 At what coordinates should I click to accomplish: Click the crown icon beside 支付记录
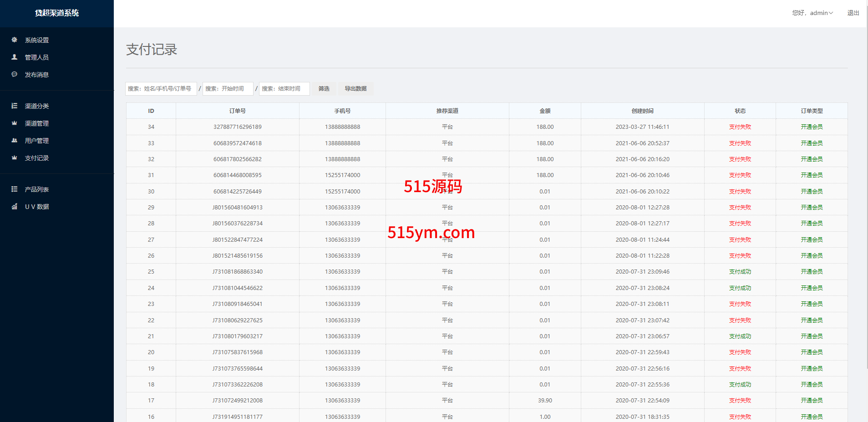point(14,158)
